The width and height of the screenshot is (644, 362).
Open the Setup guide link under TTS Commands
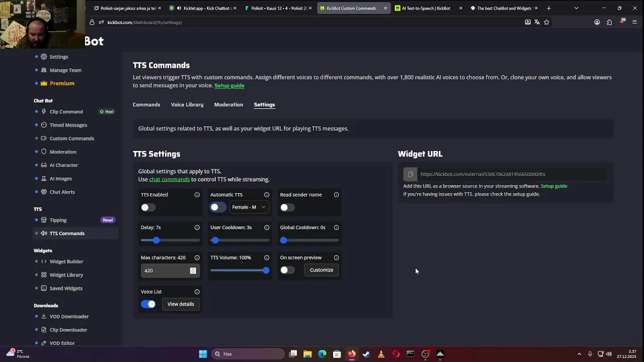tap(229, 85)
